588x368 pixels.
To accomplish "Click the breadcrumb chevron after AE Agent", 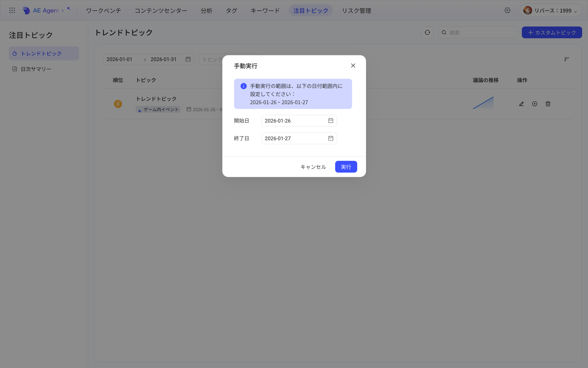I will coord(63,10).
